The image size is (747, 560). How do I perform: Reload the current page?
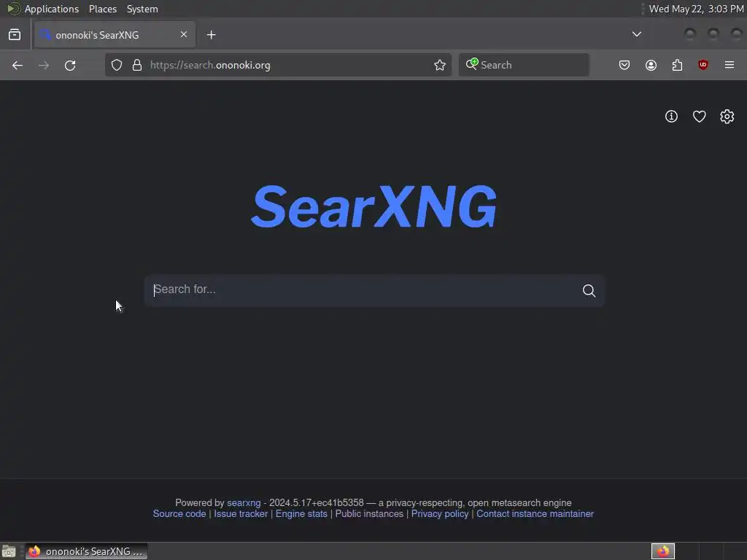tap(70, 65)
